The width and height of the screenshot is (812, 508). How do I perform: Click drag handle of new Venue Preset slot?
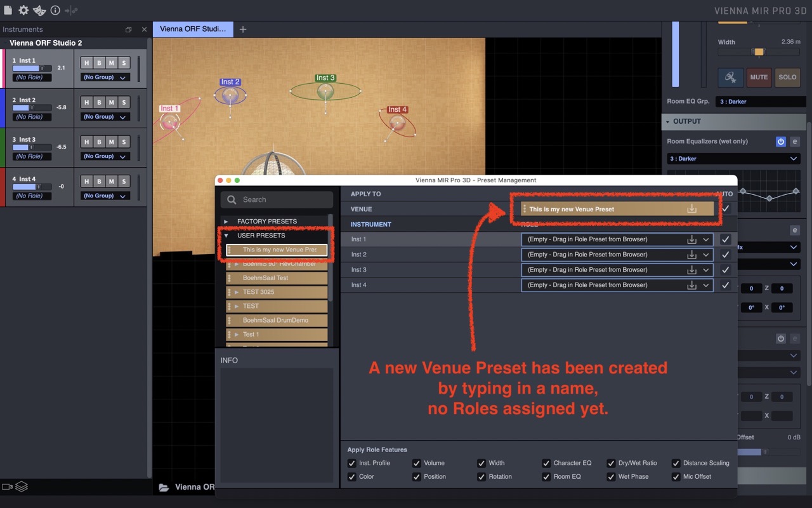pyautogui.click(x=525, y=209)
